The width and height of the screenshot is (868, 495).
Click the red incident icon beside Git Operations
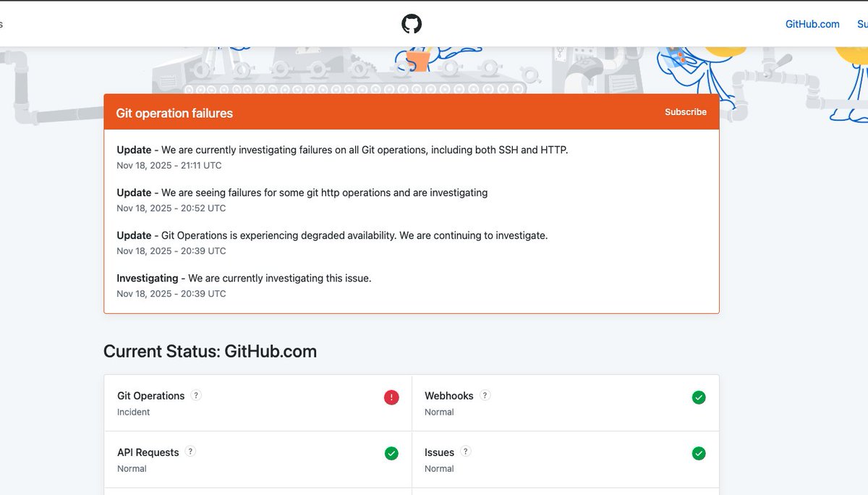point(391,397)
